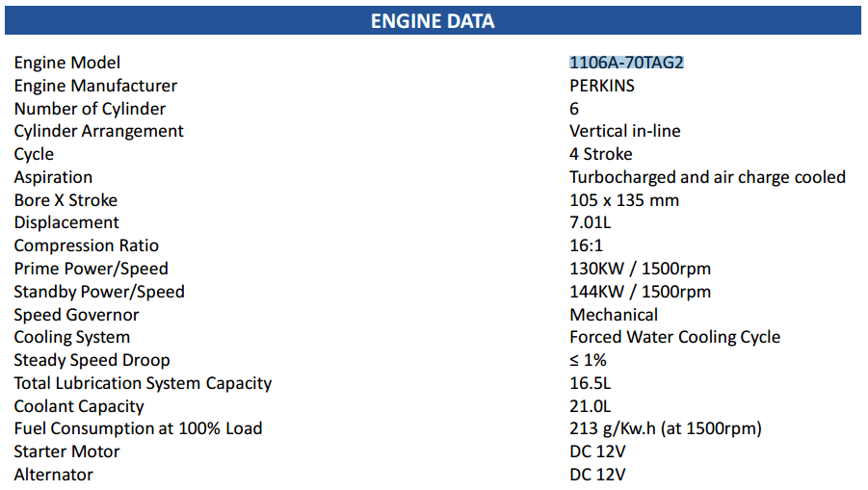Viewport: 868px width, 490px height.
Task: Select the Forced Water Cooling Cycle text
Action: [x=674, y=337]
